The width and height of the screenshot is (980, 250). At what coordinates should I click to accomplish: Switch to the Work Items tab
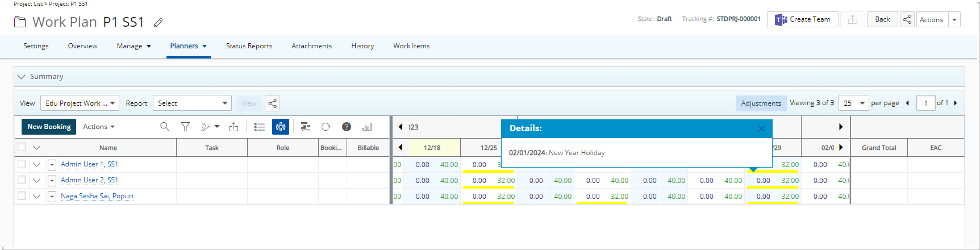(x=411, y=46)
